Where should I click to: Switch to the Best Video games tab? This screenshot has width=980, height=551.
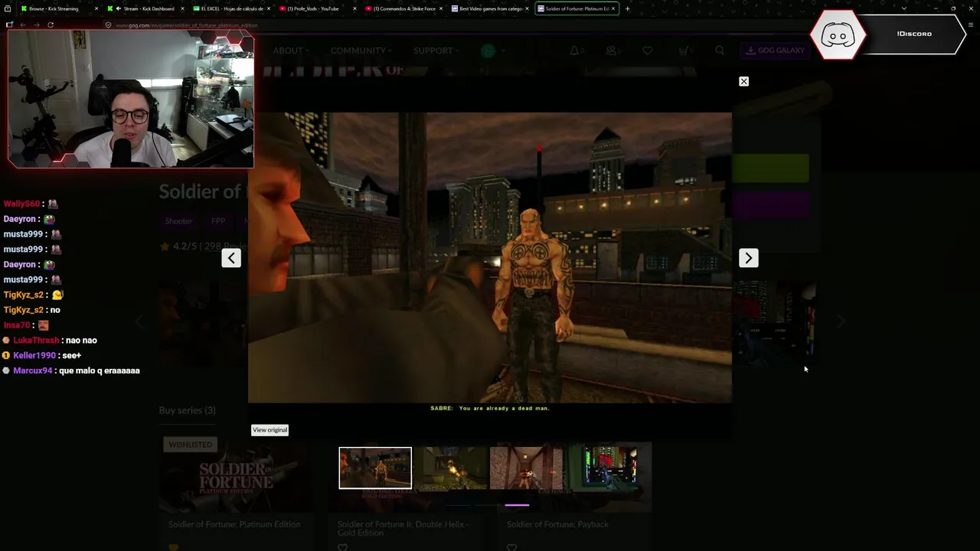(x=490, y=8)
